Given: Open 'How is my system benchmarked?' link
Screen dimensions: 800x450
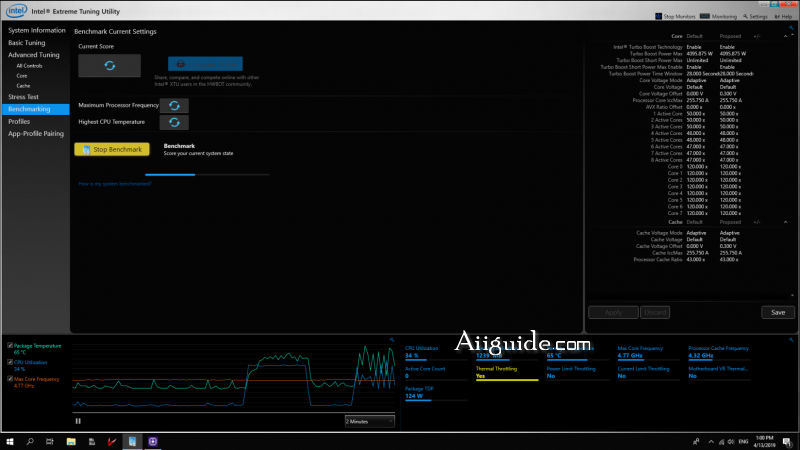Looking at the screenshot, I should pyautogui.click(x=115, y=184).
